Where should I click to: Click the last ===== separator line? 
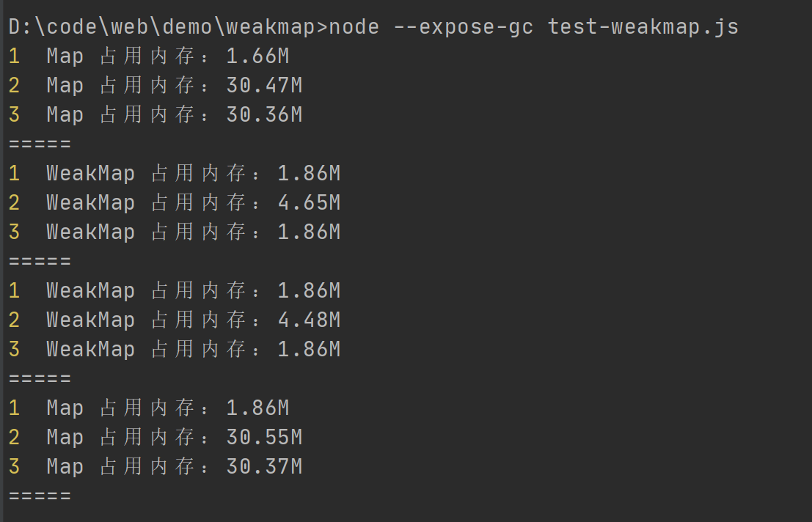coord(40,496)
